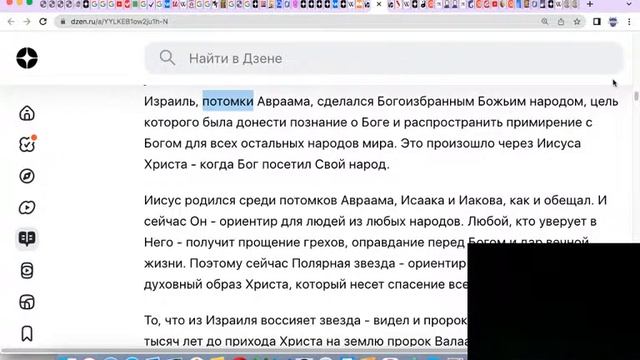The width and height of the screenshot is (640, 360).
Task: Click the text 'Христа - когда Бог посетил'
Action: tap(228, 164)
